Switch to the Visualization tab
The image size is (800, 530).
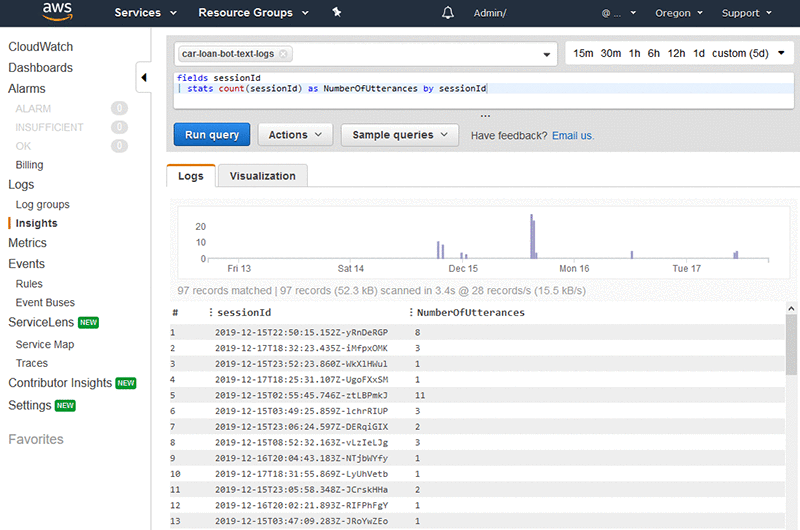(x=262, y=176)
